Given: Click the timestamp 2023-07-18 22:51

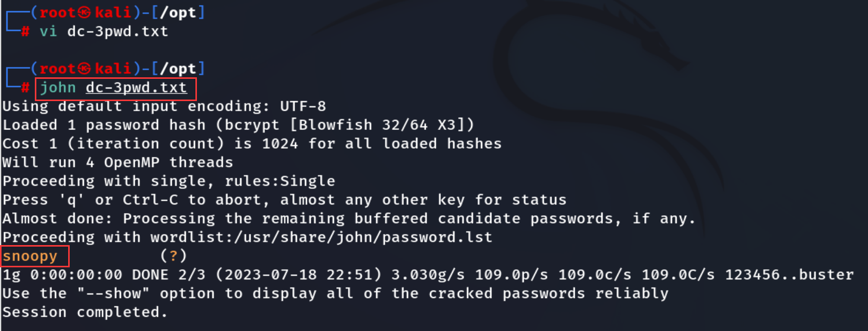Looking at the screenshot, I should (x=298, y=274).
